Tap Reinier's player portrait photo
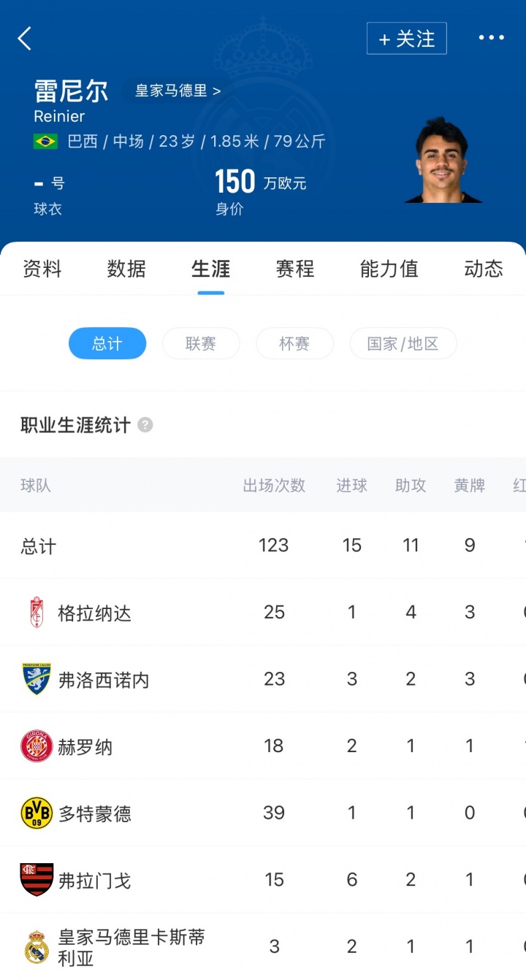Viewport: 526px width, 980px height. coord(443,161)
